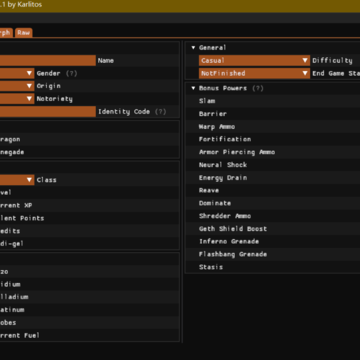Image resolution: width=360 pixels, height=360 pixels.
Task: Select the Barrier bonus power
Action: (213, 114)
